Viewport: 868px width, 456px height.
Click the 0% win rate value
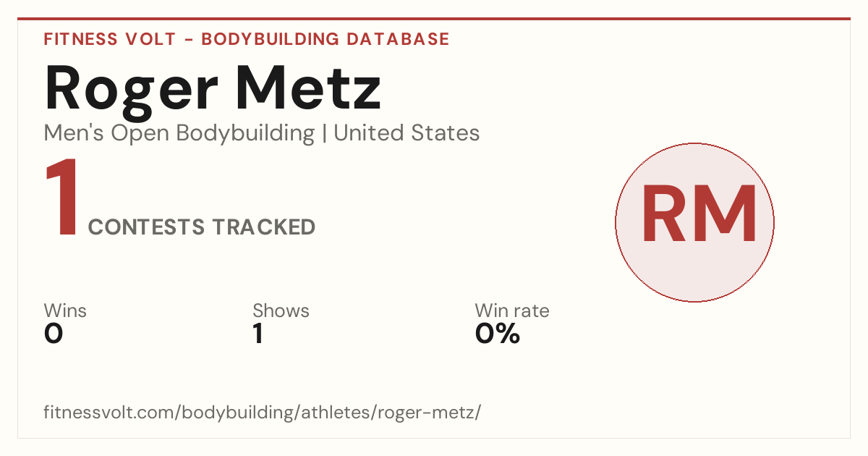tap(498, 334)
